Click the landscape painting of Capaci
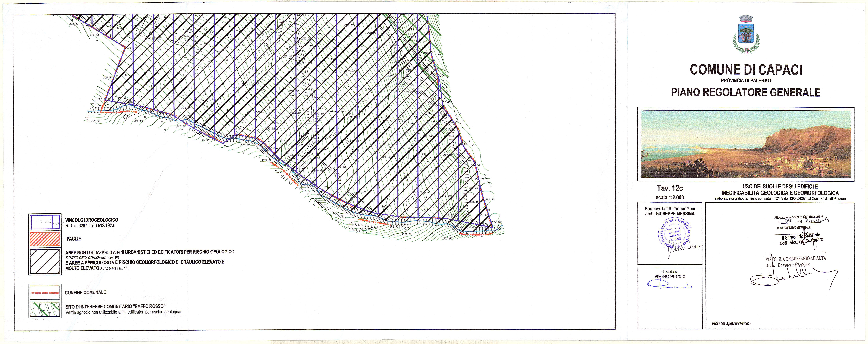Image resolution: width=868 pixels, height=344 pixels. pos(746,144)
